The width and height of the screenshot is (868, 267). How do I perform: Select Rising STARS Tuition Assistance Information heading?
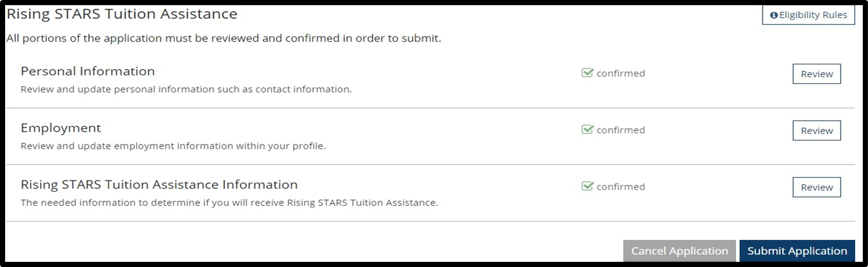159,185
